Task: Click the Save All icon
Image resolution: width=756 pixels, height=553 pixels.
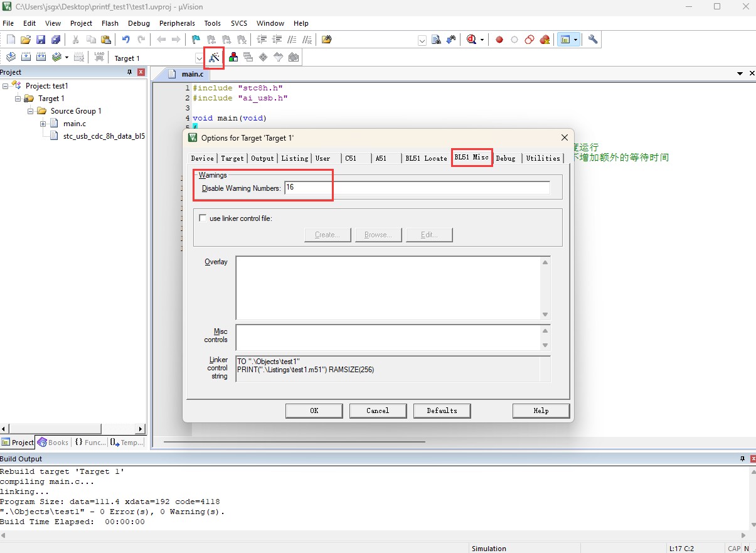Action: tap(56, 40)
